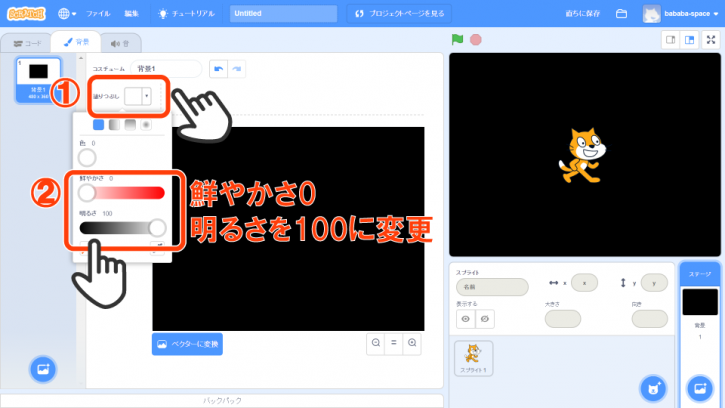The width and height of the screenshot is (725, 408).
Task: Open the folder icon in top bar
Action: click(x=621, y=14)
